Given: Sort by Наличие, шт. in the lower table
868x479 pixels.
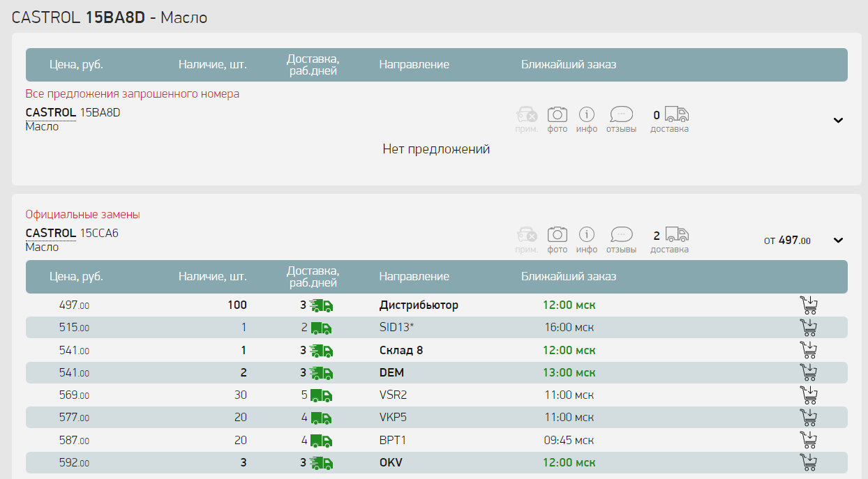Looking at the screenshot, I should (x=213, y=277).
